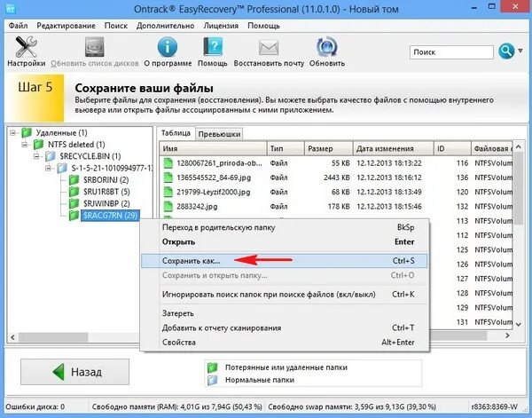Click the Обновить список дисков drive icon
The height and width of the screenshot is (418, 532).
(94, 47)
